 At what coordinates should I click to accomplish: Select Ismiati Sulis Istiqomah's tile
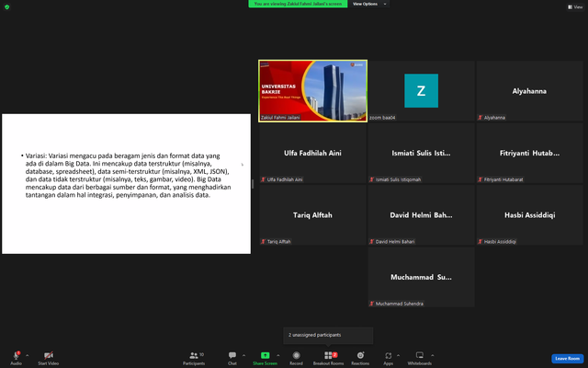pyautogui.click(x=421, y=153)
